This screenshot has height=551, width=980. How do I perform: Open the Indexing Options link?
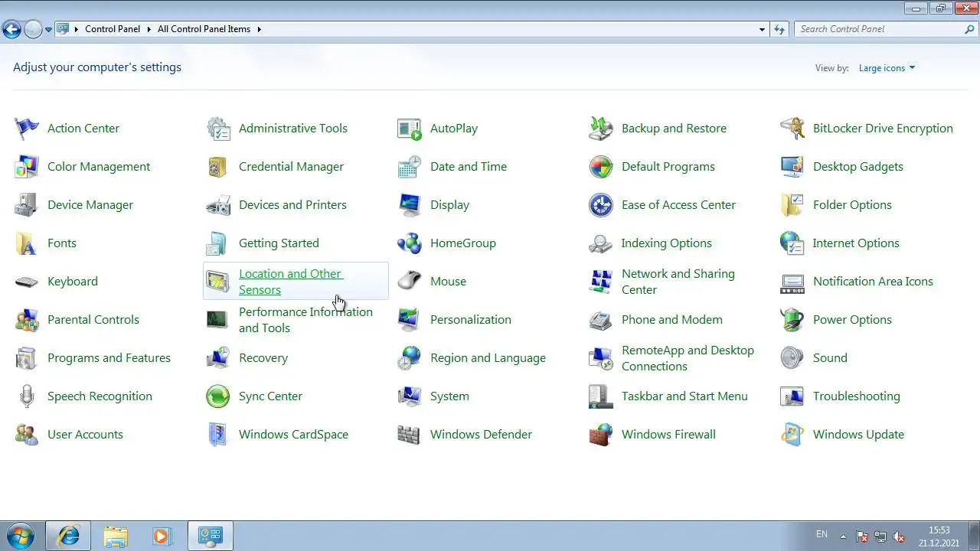[666, 243]
